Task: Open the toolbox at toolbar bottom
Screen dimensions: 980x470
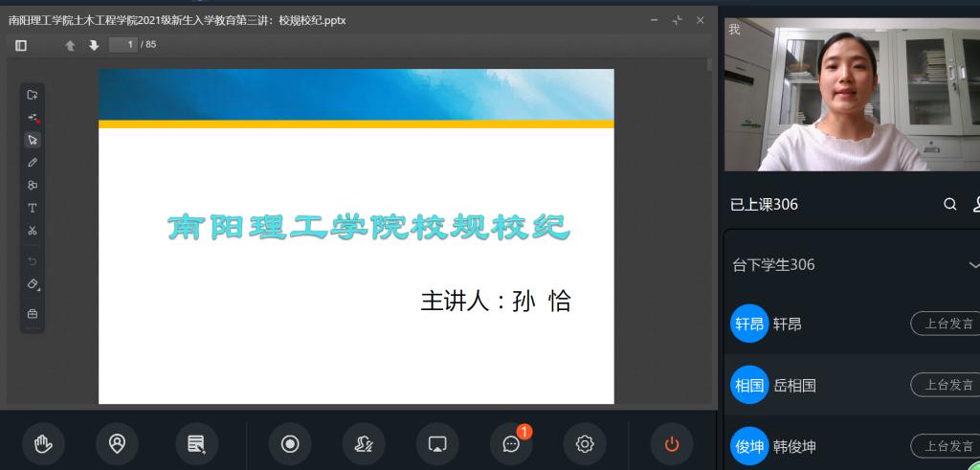Action: 33,313
